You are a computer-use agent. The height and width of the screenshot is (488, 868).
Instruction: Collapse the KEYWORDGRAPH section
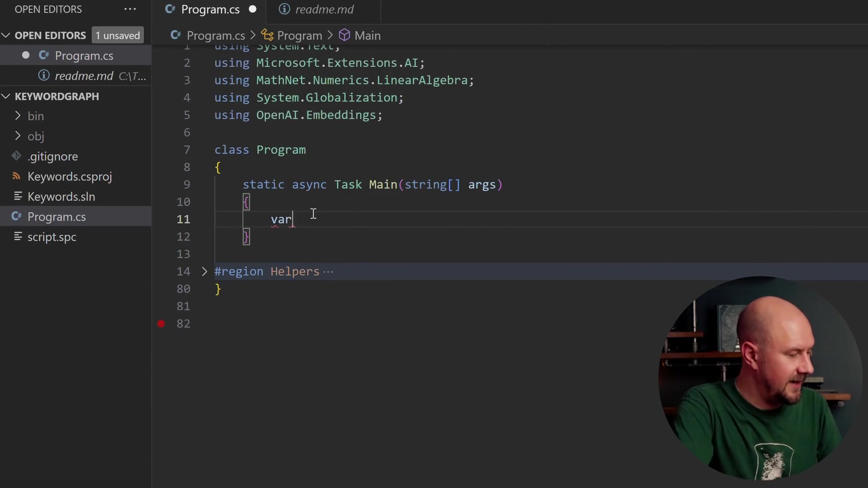6,96
